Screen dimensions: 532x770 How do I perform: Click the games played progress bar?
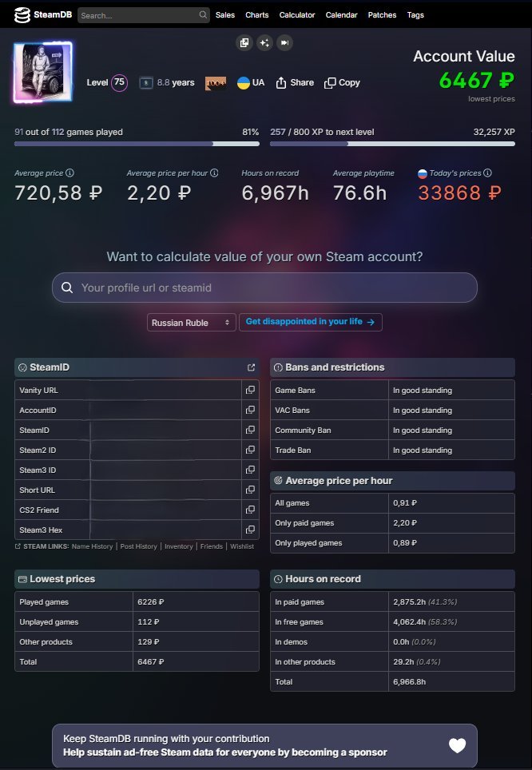(137, 144)
